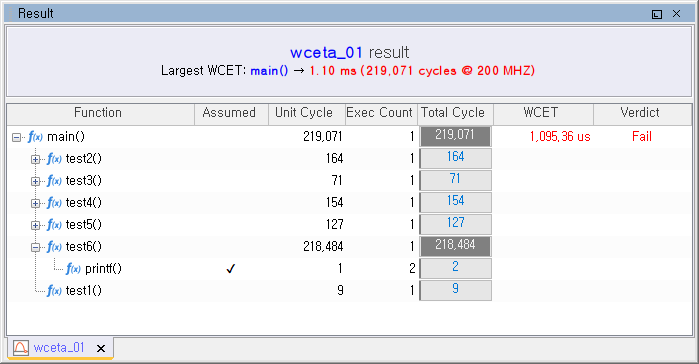Expand the test5() node
699x364 pixels.
pos(35,225)
